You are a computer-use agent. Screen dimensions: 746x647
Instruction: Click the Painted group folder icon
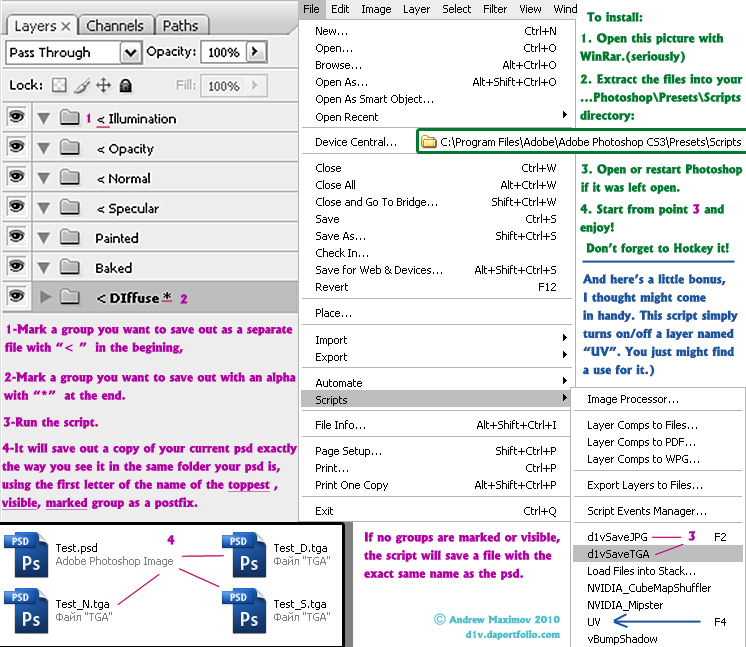coord(69,238)
